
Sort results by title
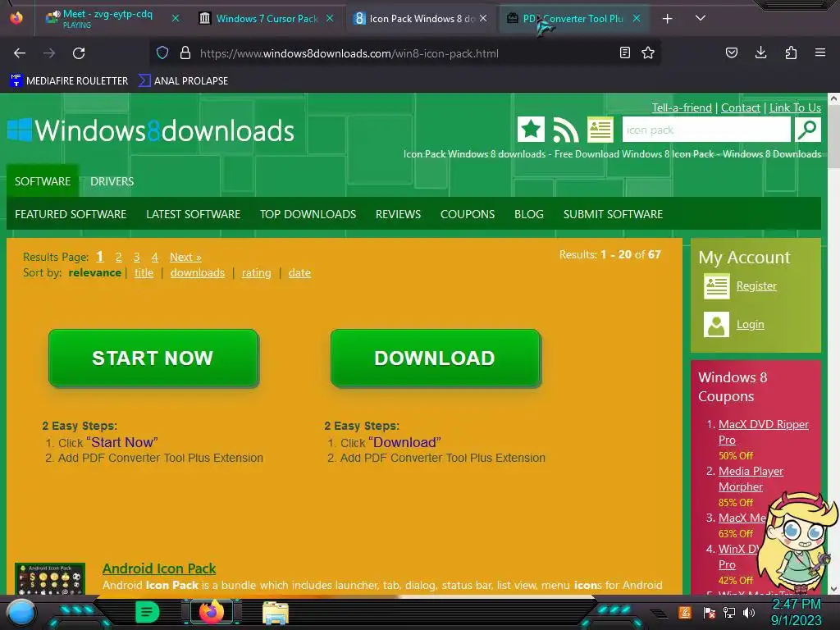[x=144, y=272]
